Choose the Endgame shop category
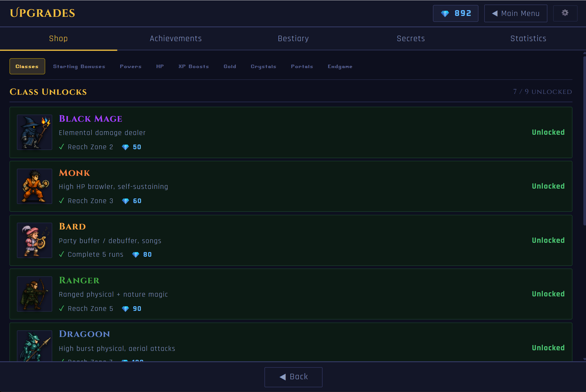586x392 pixels. (x=340, y=66)
